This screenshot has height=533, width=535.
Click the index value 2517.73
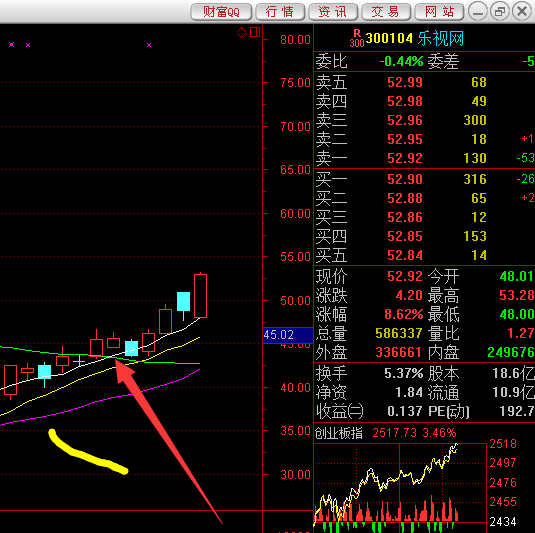[394, 433]
